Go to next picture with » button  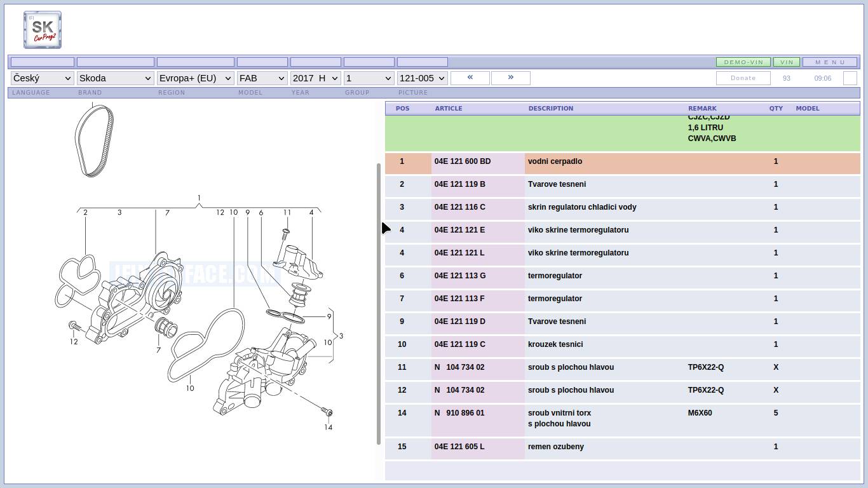(511, 78)
